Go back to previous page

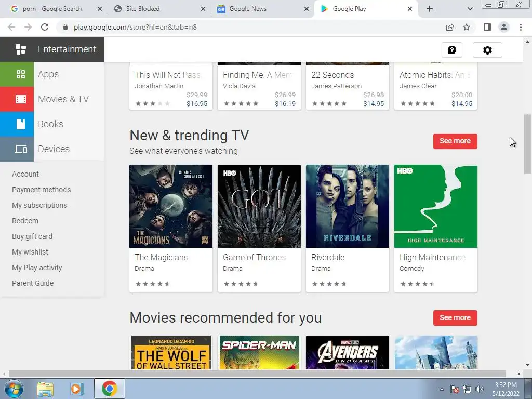point(11,27)
